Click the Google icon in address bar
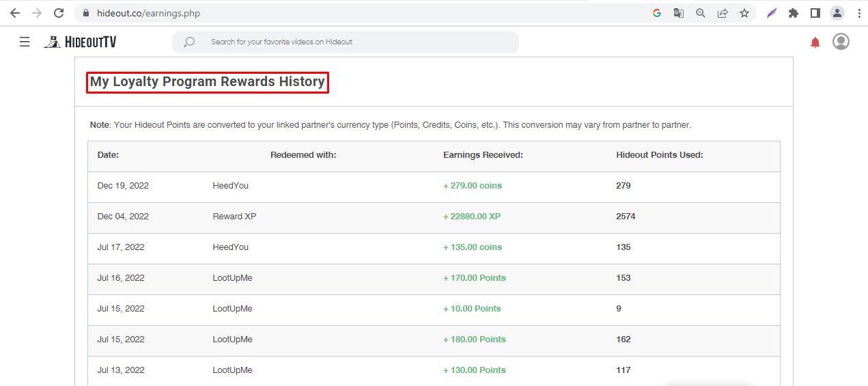The height and width of the screenshot is (386, 868). click(x=657, y=13)
